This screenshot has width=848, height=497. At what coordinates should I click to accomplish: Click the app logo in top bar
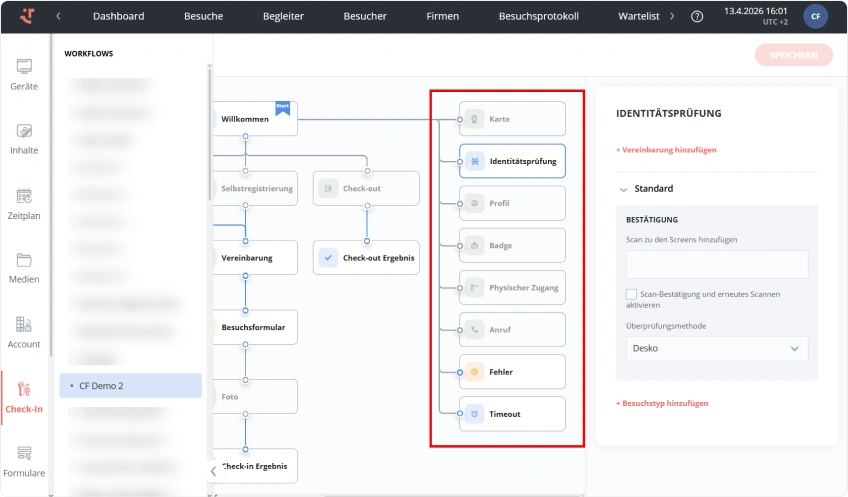27,16
